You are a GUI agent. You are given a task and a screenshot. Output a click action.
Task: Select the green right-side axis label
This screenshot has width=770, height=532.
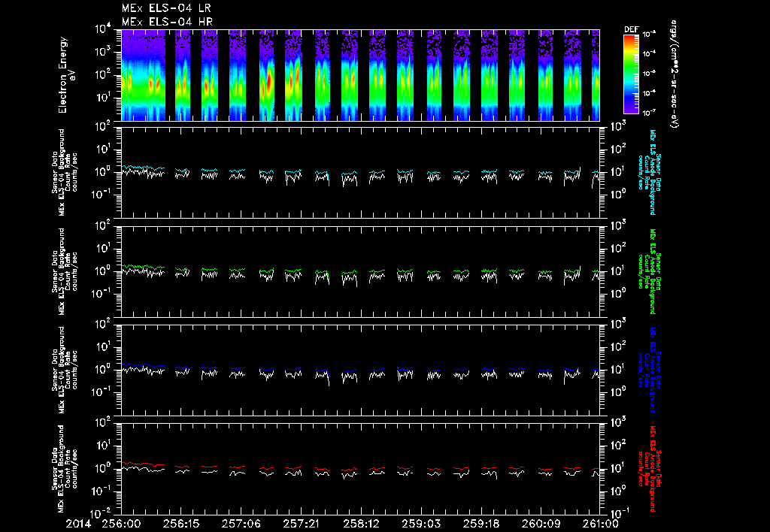649,271
